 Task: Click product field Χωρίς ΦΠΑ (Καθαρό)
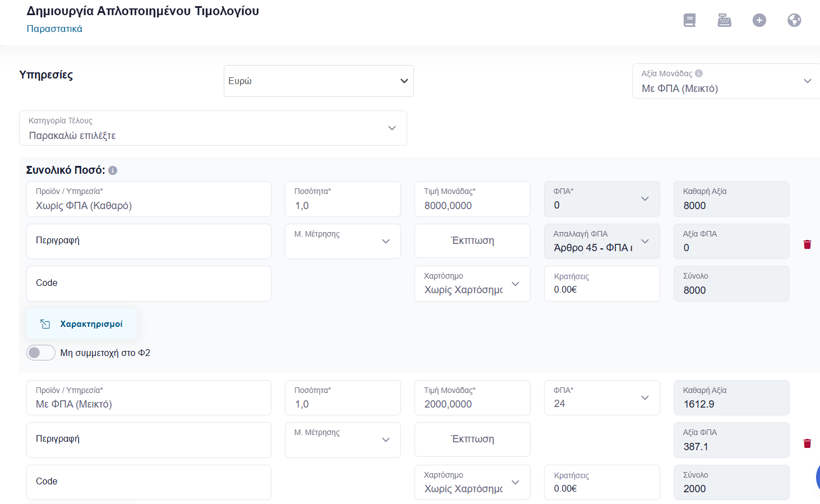tap(149, 199)
